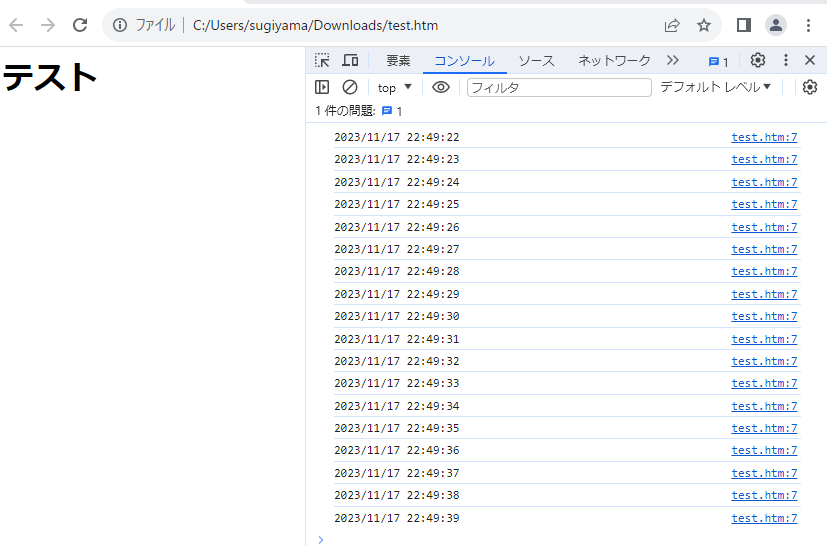This screenshot has height=546, width=827.
Task: Open DevTools three-dot customize menu
Action: (x=786, y=61)
